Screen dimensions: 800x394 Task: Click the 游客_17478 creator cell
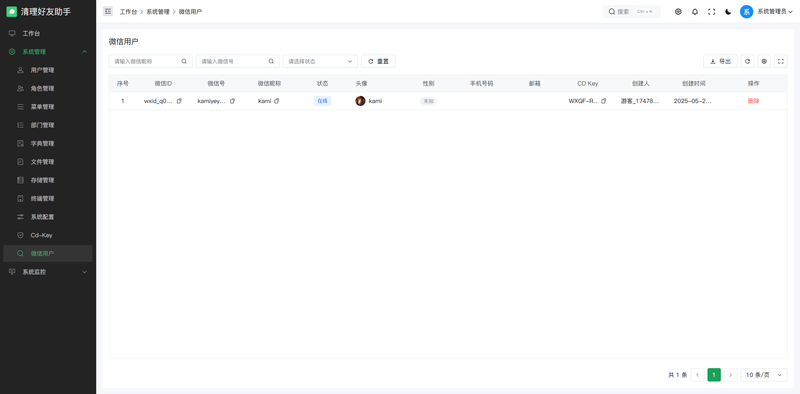click(640, 101)
